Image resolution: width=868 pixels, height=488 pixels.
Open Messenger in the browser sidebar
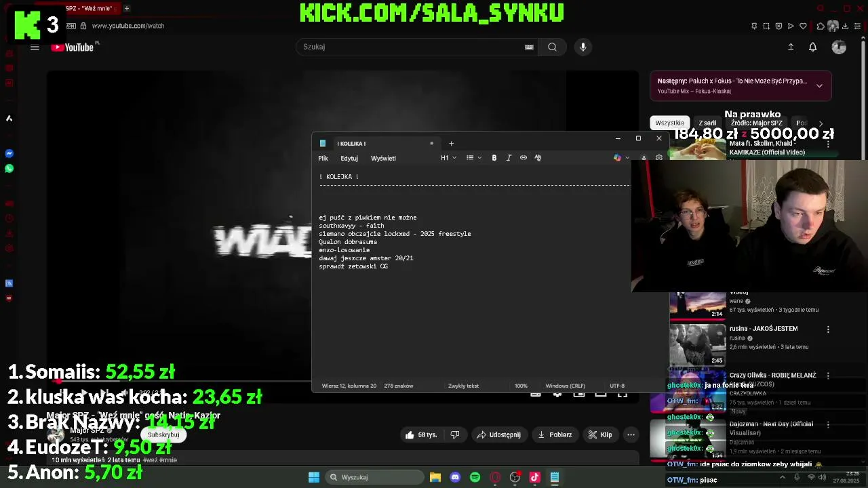click(9, 154)
